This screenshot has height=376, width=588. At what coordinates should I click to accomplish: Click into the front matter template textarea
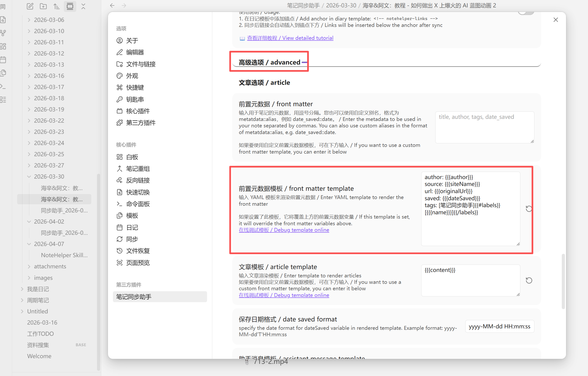(471, 209)
